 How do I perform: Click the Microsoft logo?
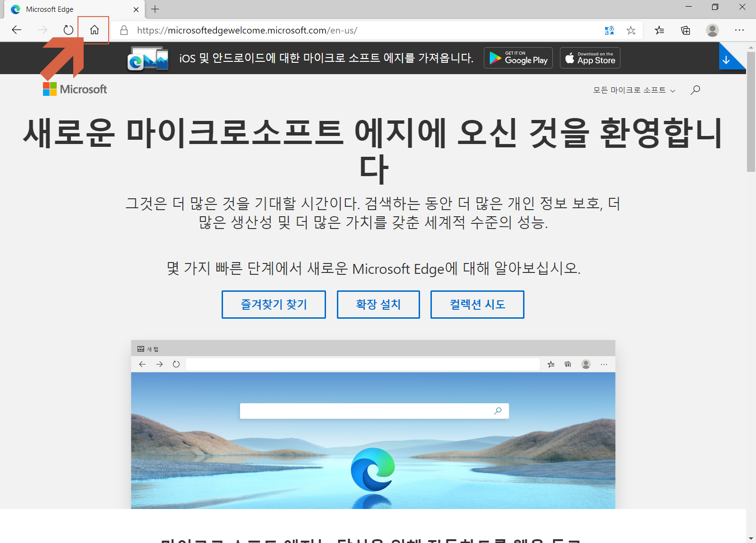point(75,89)
